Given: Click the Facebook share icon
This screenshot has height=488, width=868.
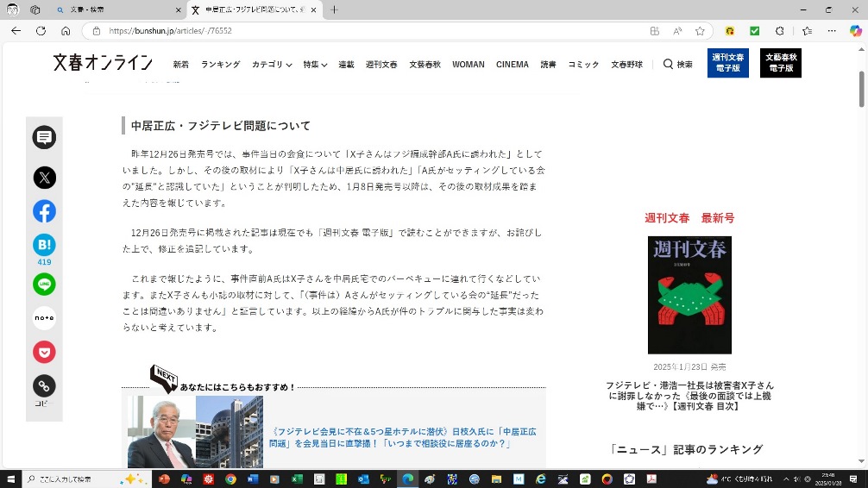Looking at the screenshot, I should click(x=44, y=211).
